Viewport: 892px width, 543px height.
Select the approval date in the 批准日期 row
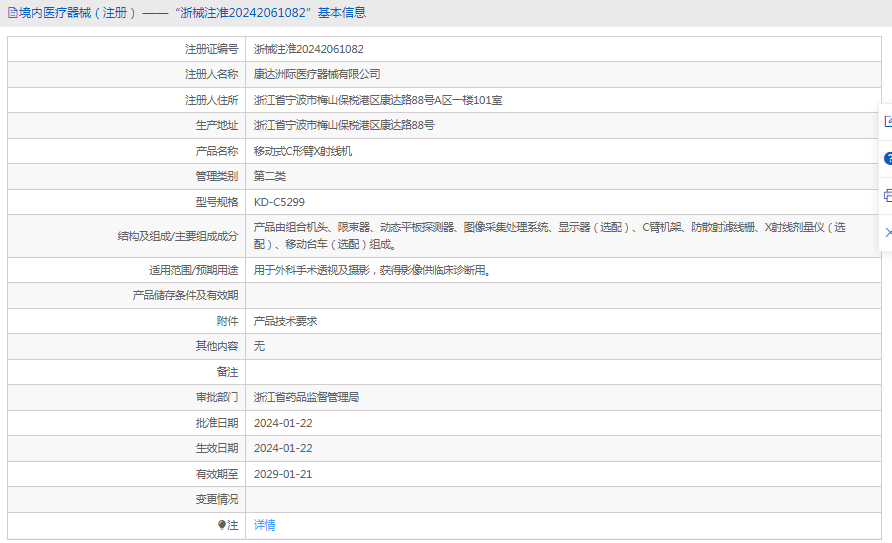pos(283,423)
